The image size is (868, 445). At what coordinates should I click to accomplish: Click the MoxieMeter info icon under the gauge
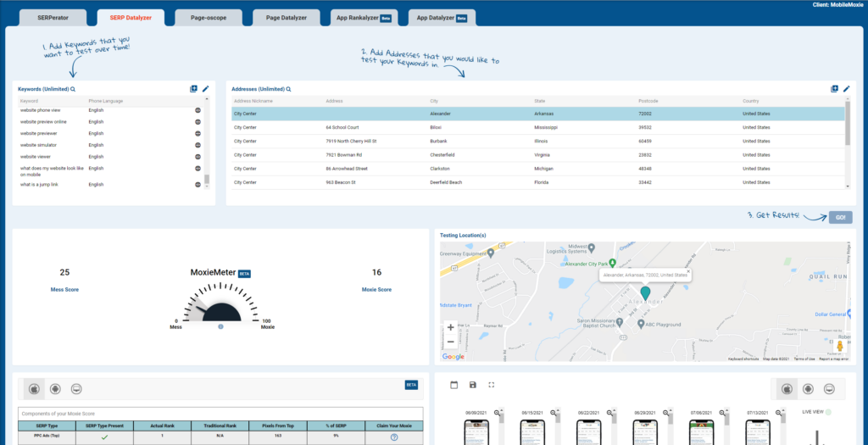pos(220,326)
